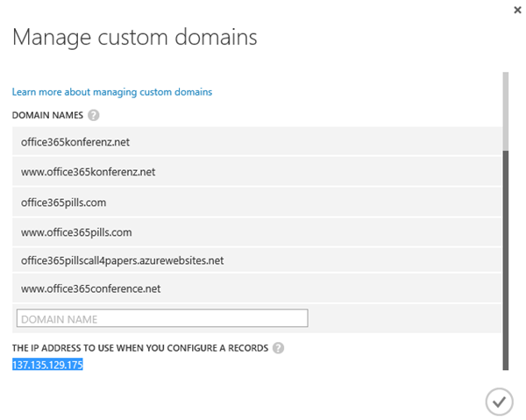Click the dark vertical scrollbar thumb
This screenshot has width=526, height=420.
(505, 263)
